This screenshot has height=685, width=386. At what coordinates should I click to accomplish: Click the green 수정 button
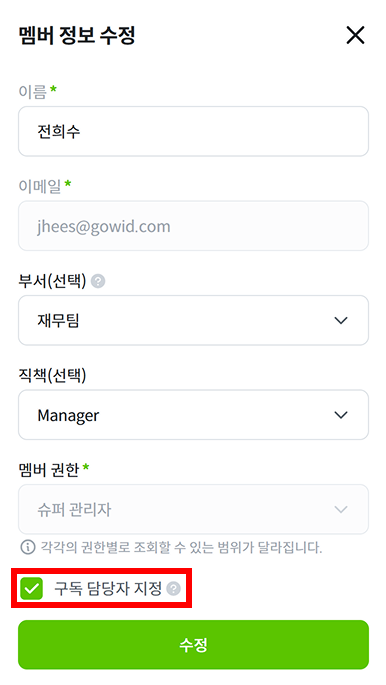pyautogui.click(x=193, y=645)
